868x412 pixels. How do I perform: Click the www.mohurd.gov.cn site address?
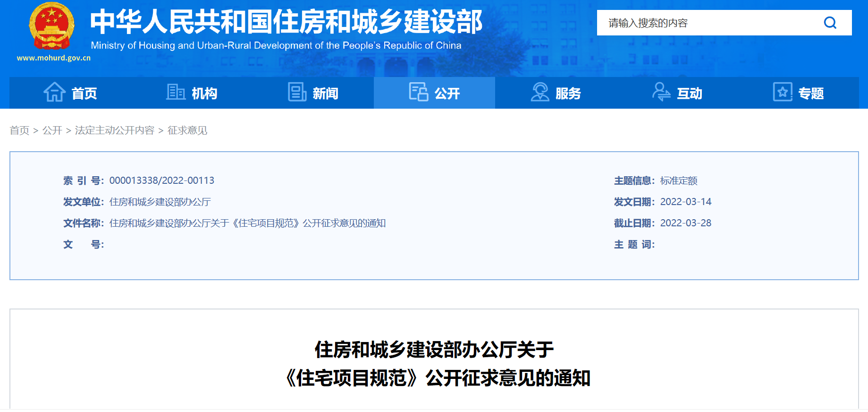[54, 58]
